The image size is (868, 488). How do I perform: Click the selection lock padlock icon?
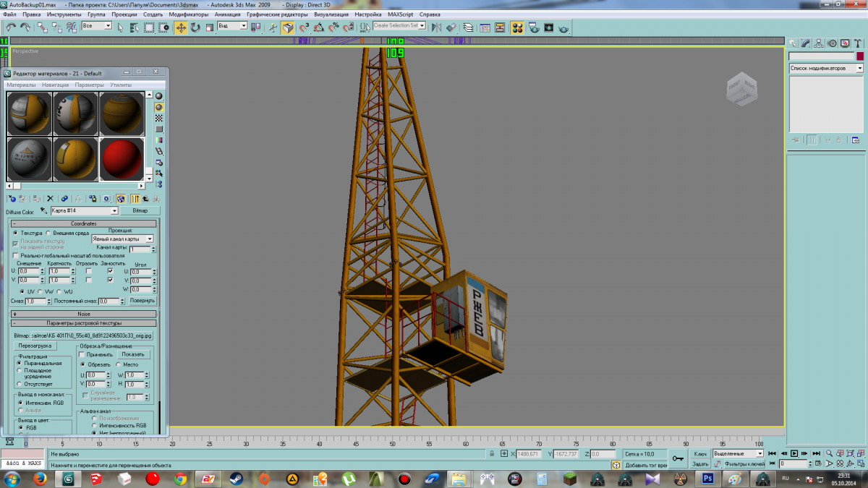point(492,453)
